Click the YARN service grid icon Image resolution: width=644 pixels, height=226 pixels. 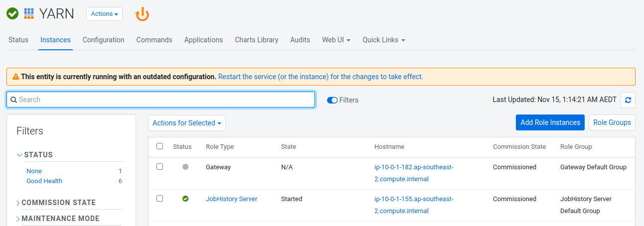pos(29,14)
